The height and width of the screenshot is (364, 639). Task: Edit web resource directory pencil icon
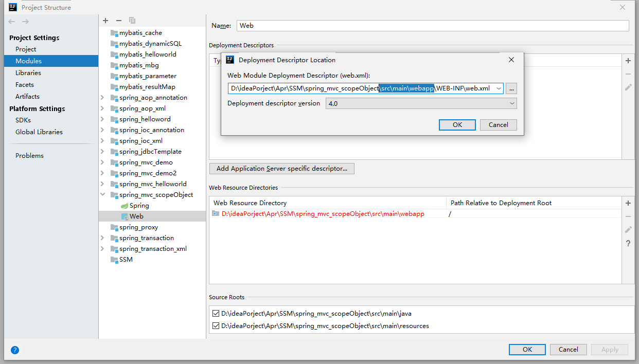pos(628,230)
